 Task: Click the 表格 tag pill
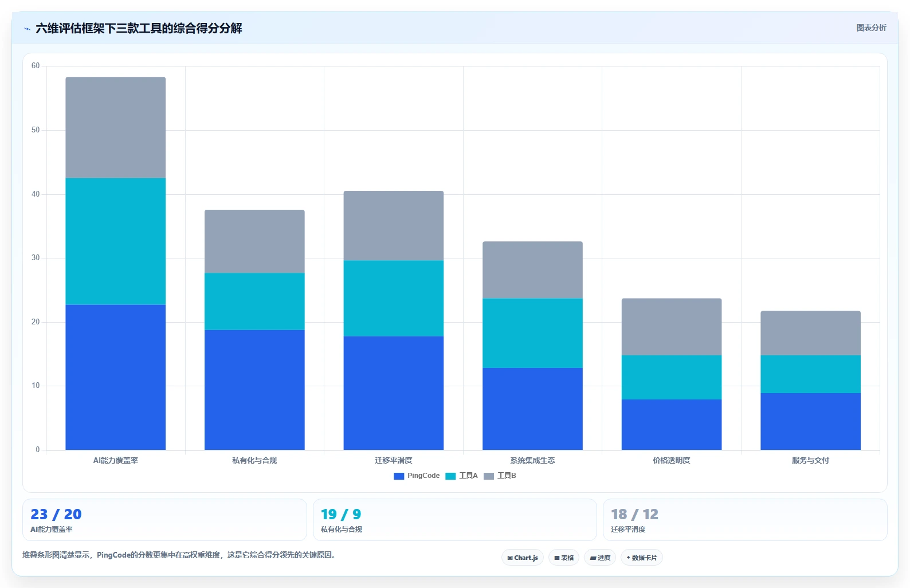click(x=564, y=558)
